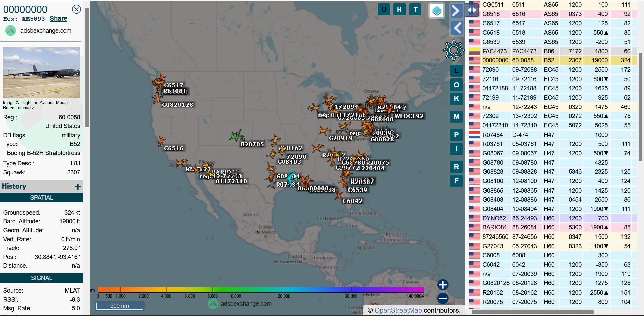This screenshot has height=316, width=644.
Task: Toggle the L labels button
Action: coord(456,71)
